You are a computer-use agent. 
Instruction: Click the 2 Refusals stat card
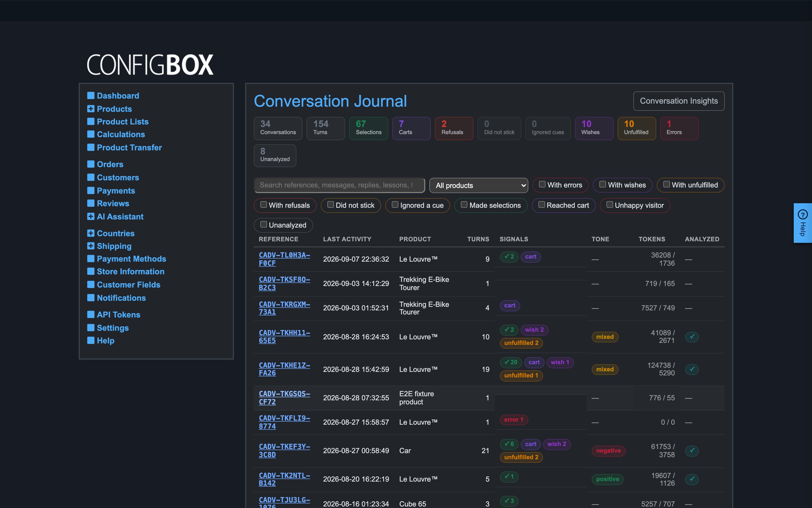(x=454, y=128)
